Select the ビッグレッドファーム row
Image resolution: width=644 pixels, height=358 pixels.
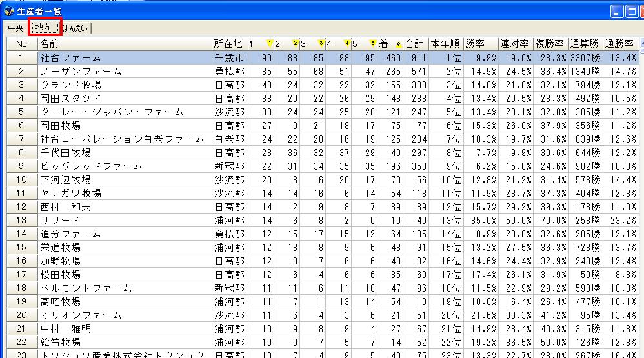[323, 166]
